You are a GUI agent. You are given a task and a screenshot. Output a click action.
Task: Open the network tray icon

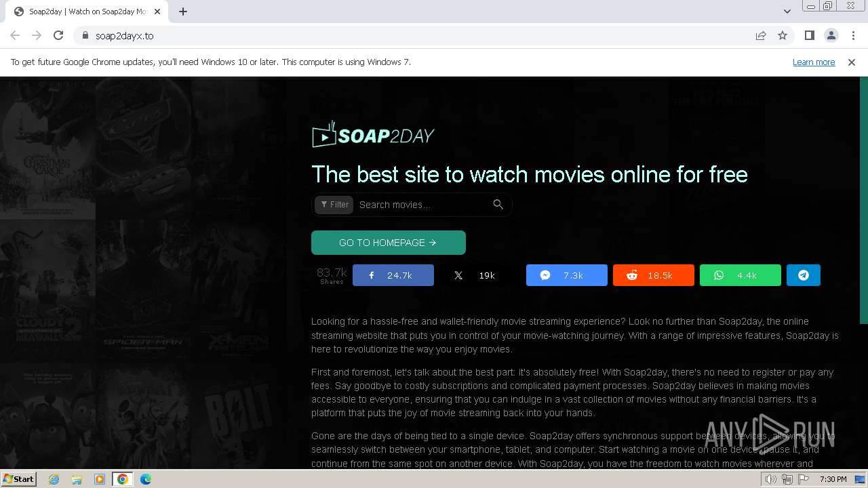click(787, 479)
